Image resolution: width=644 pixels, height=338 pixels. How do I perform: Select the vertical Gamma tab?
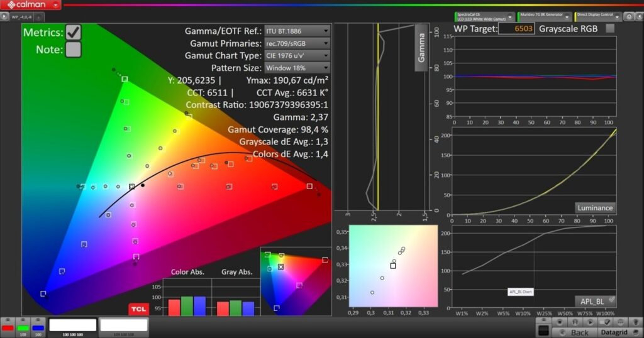coord(421,48)
